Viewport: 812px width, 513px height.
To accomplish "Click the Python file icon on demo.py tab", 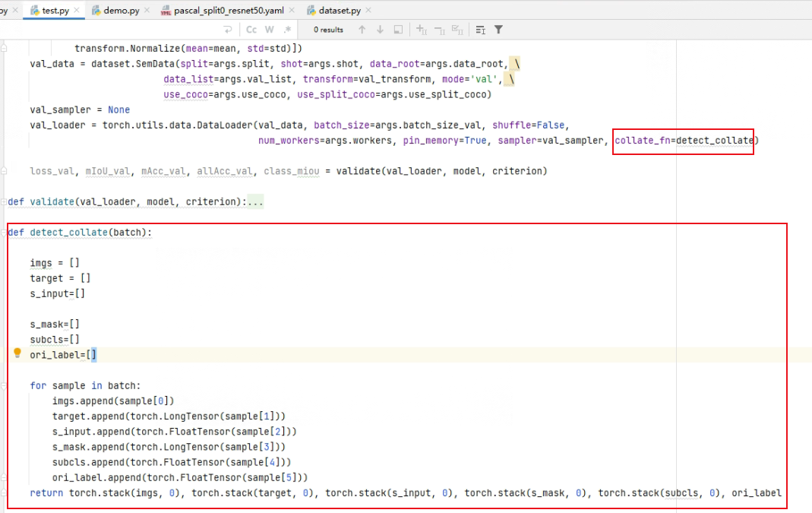I will (96, 11).
